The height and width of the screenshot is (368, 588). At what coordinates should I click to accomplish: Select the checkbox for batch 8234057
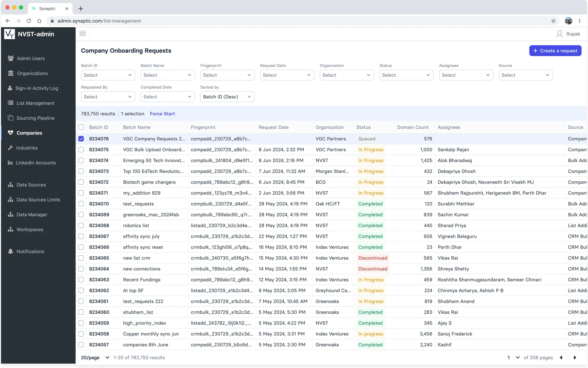[81, 345]
